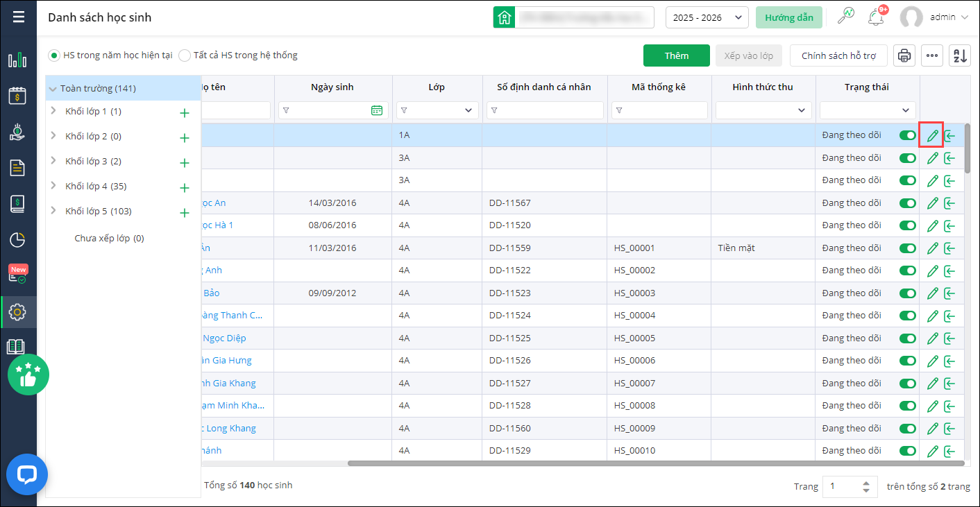Click the hamburger menu icon
980x507 pixels.
pos(19,17)
